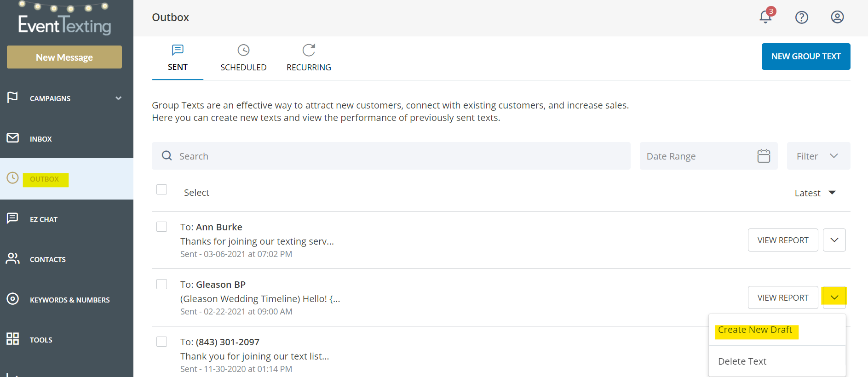Screen dimensions: 868x377
Task: Click the 'Thanks for joining our texting serv...' preview
Action: point(257,241)
